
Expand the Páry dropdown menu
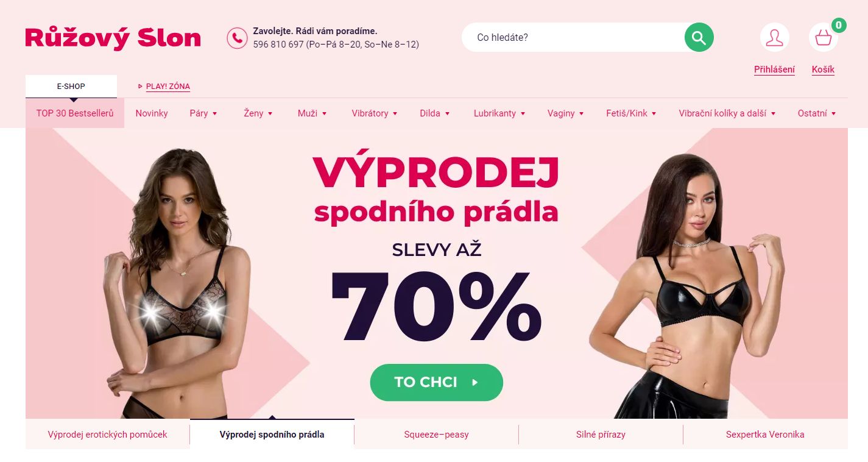pos(203,113)
